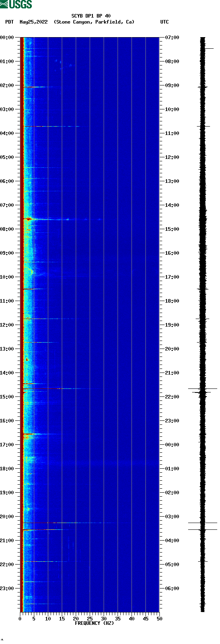Image resolution: width=220 pixels, height=644 pixels.
Task: Click the 21:00 time label on the UTC axis
Action: coord(172,373)
